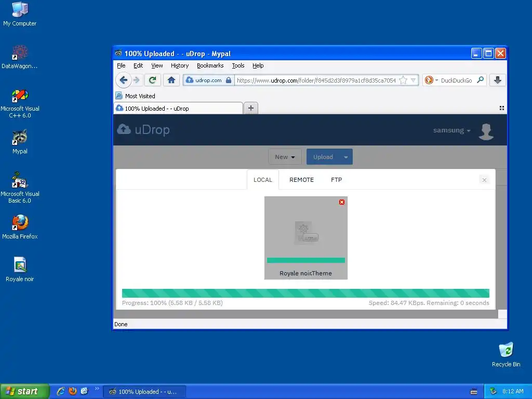
Task: Show the tab groups grid icon
Action: point(502,108)
